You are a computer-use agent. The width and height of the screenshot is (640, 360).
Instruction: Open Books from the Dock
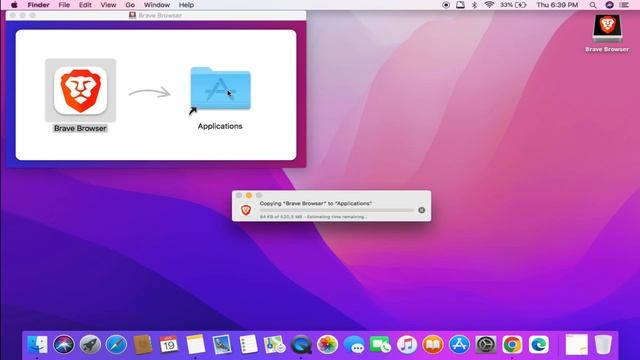[433, 344]
